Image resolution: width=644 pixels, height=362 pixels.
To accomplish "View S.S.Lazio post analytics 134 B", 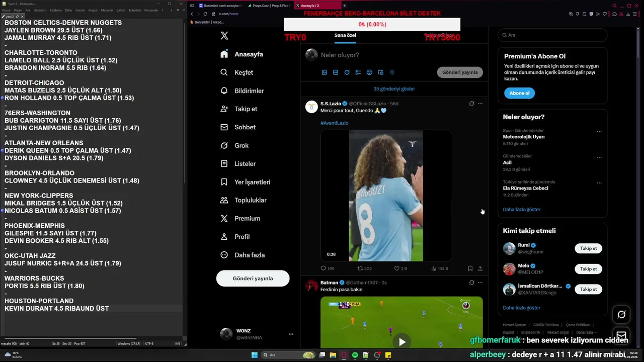I will pos(440,268).
